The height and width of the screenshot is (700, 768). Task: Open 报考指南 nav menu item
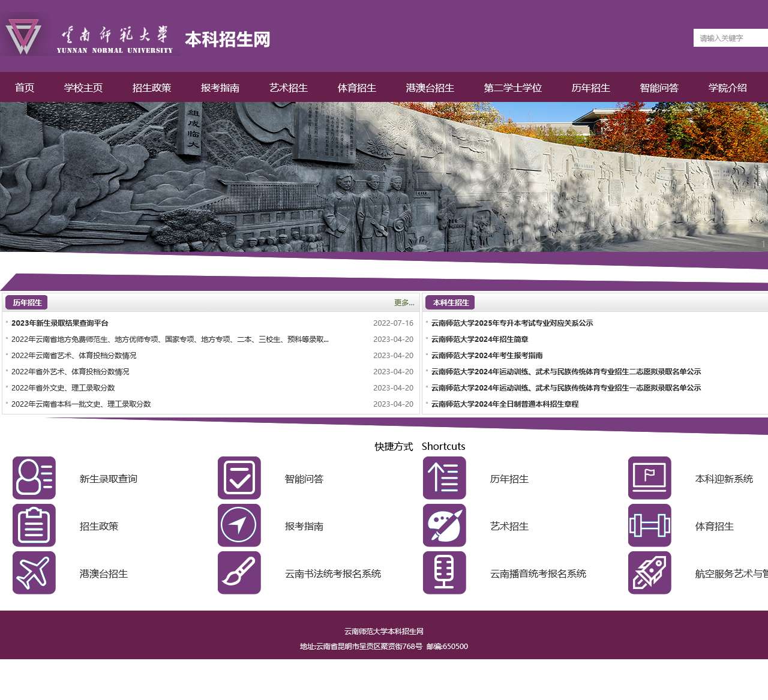[220, 88]
